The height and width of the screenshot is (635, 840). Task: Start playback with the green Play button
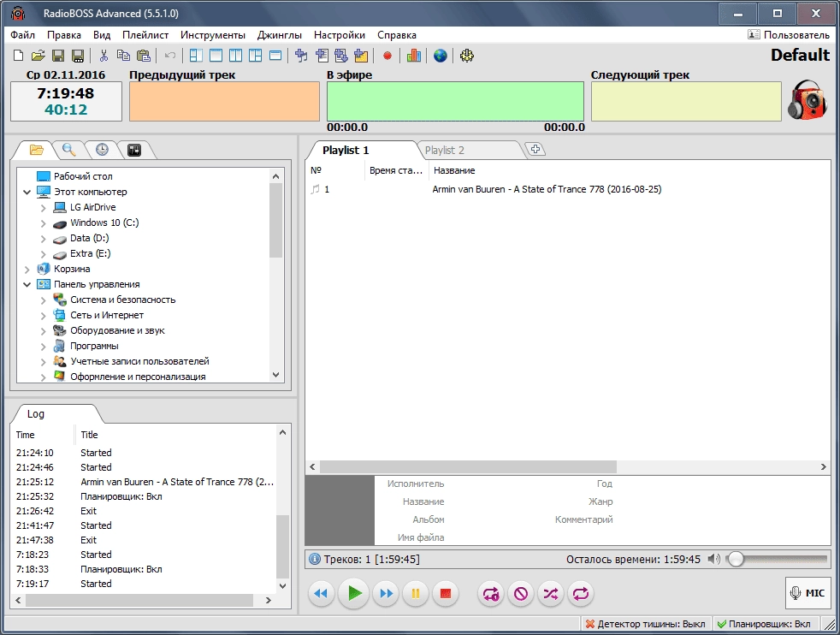[x=353, y=593]
